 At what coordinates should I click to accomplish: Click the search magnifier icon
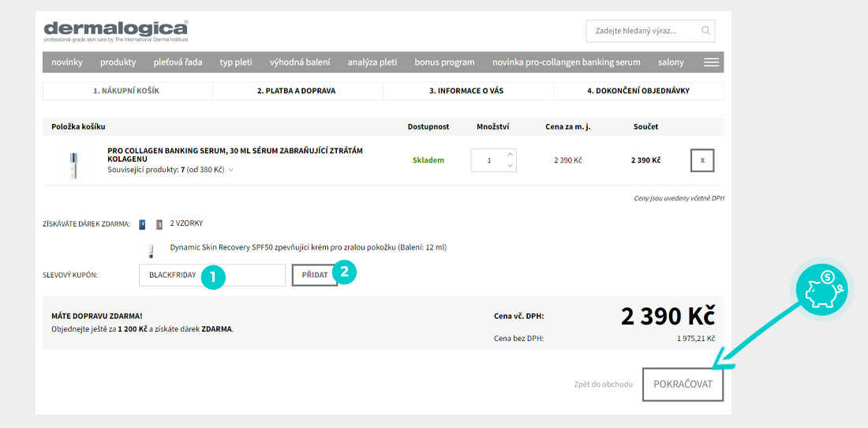pyautogui.click(x=705, y=31)
